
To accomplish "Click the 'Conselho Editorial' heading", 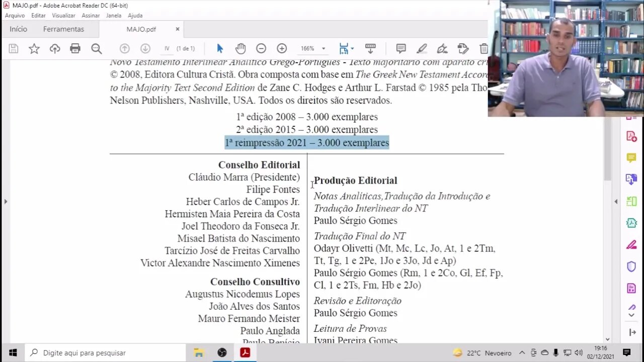I will coord(259,165).
